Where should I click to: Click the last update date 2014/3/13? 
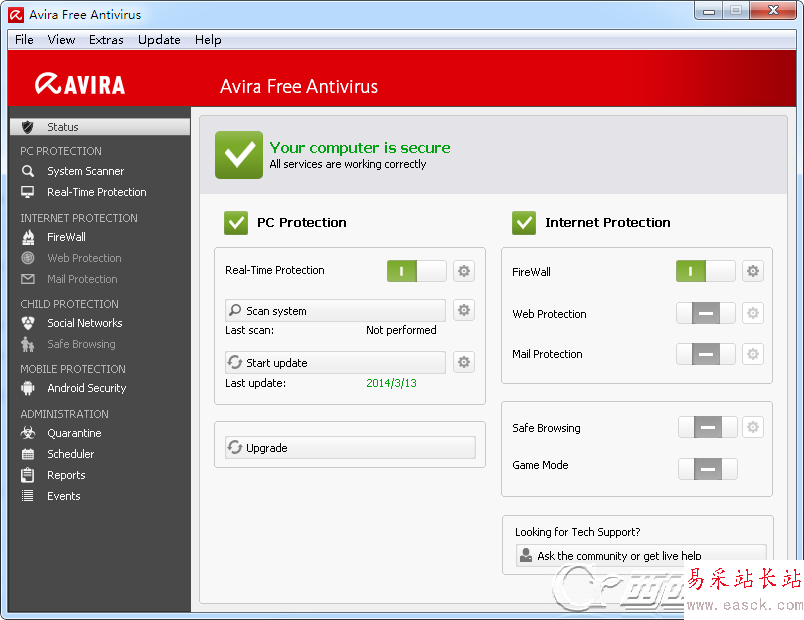pos(391,383)
